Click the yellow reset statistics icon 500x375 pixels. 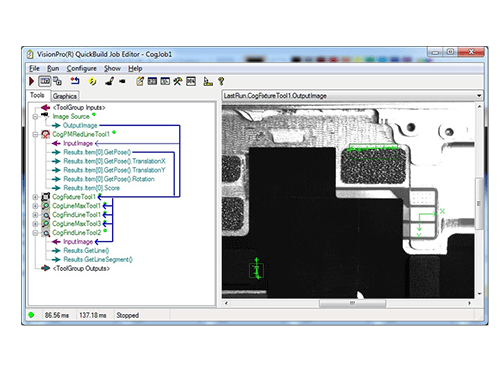92,81
